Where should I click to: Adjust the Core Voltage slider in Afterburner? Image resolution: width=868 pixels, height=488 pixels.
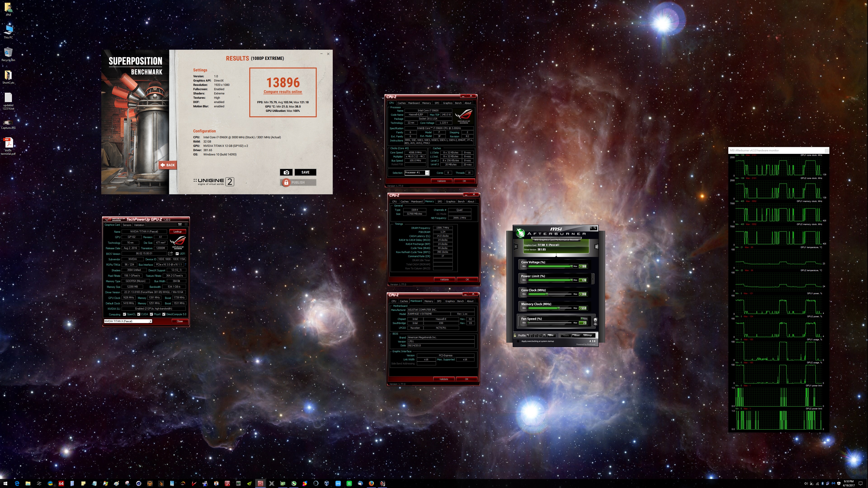point(550,266)
